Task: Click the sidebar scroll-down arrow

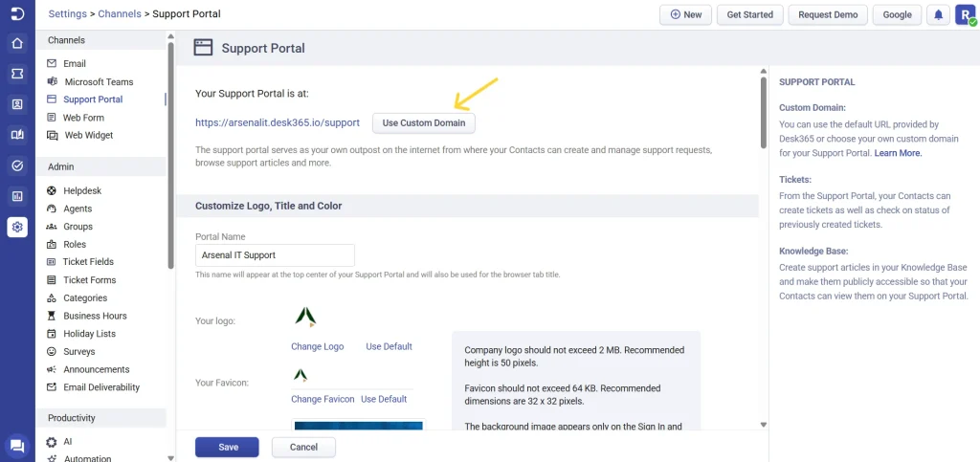Action: coord(170,457)
